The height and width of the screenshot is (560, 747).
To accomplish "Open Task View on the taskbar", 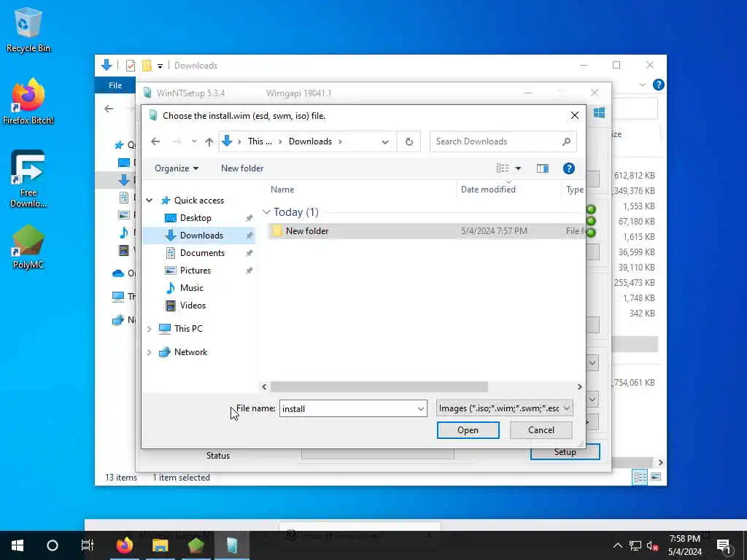I will pyautogui.click(x=88, y=545).
